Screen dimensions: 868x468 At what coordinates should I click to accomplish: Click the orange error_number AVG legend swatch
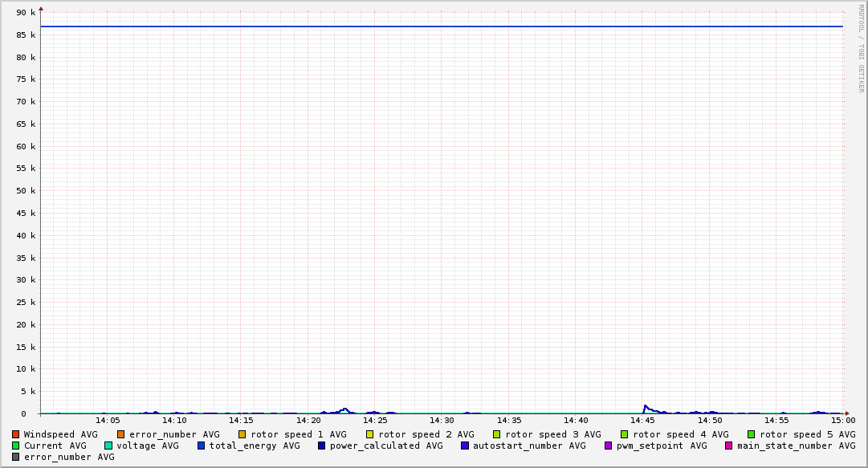121,434
